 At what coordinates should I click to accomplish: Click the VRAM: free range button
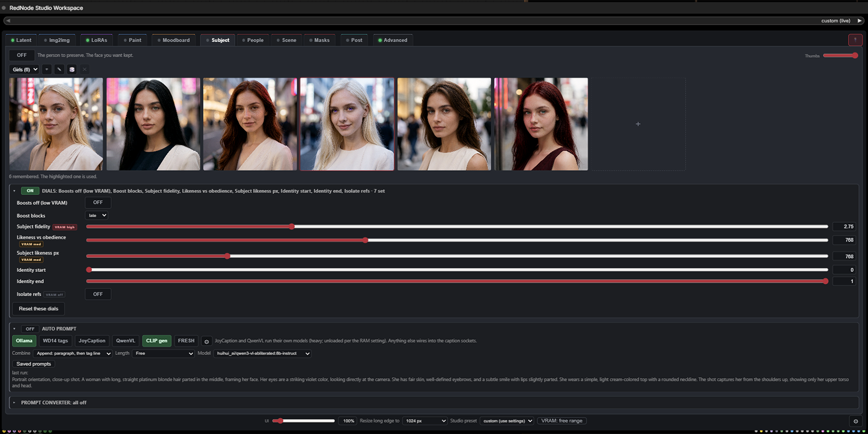[x=562, y=421]
